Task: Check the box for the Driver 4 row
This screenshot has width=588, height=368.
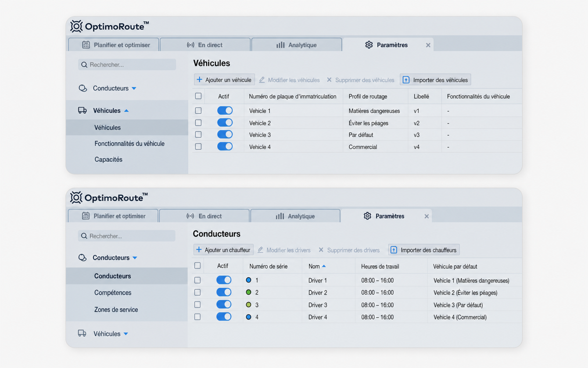Action: click(x=197, y=317)
